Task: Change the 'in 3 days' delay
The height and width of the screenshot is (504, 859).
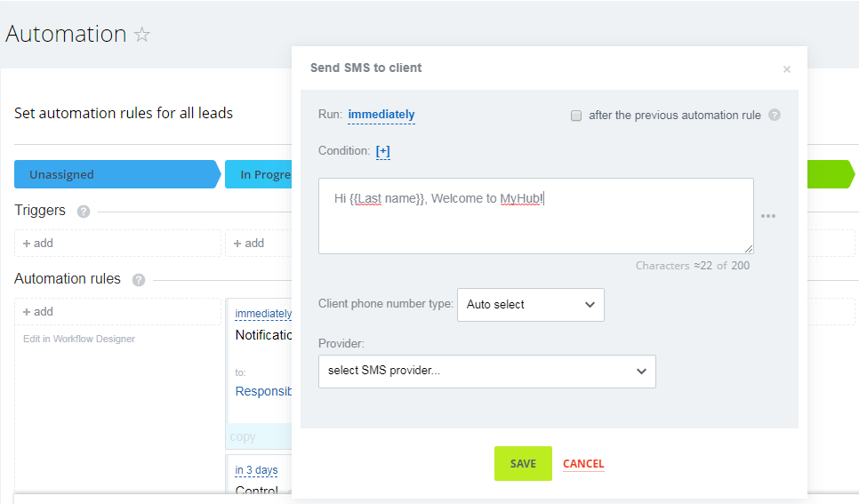Action: 256,470
